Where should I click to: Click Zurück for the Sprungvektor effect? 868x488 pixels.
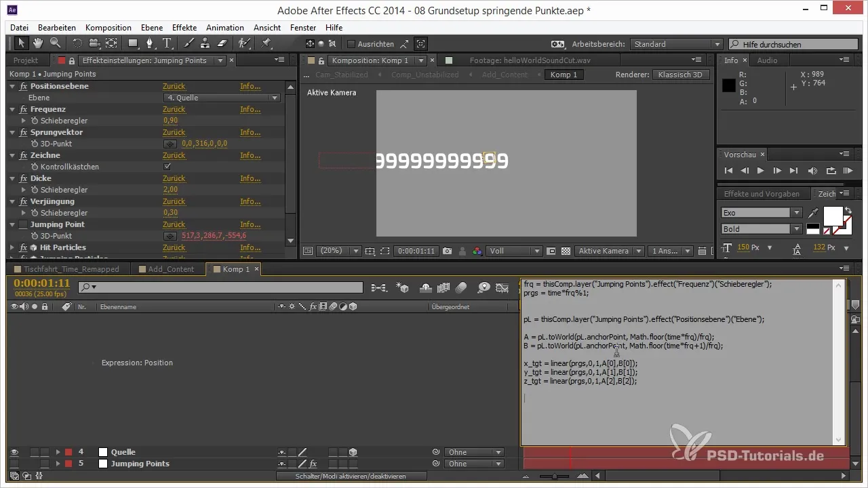tap(174, 132)
